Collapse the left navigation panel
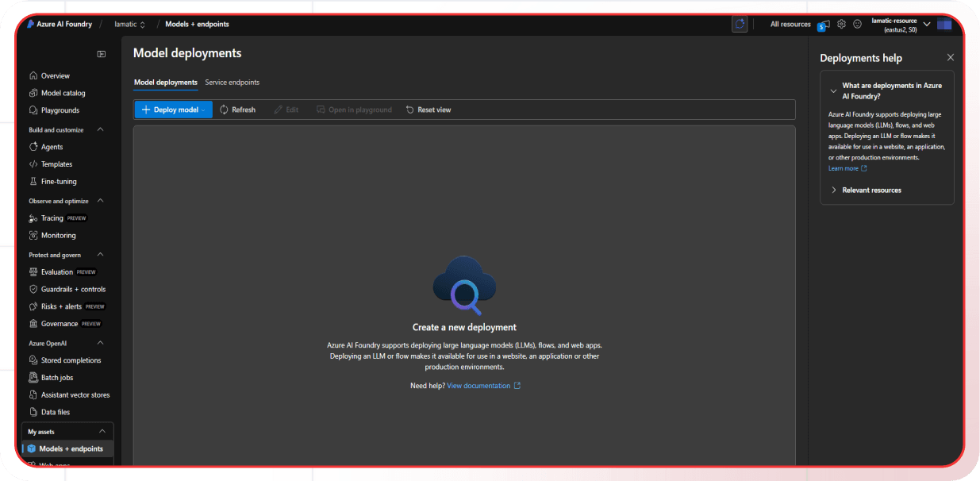Screen dimensions: 980x481 102,53
